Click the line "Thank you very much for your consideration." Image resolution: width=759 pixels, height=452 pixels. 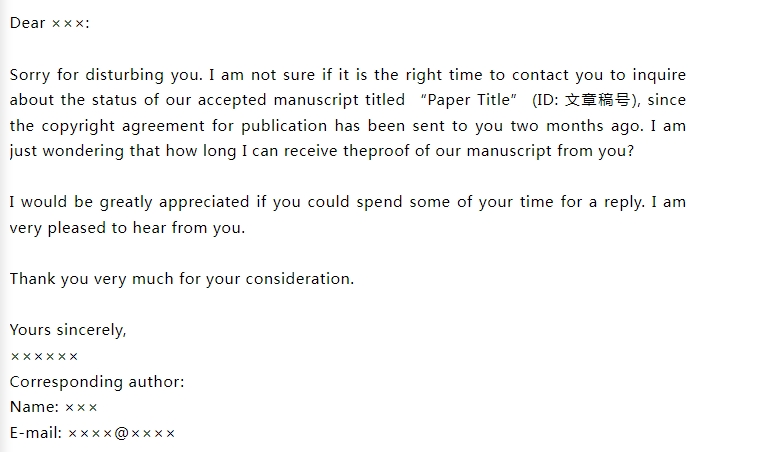click(x=182, y=279)
